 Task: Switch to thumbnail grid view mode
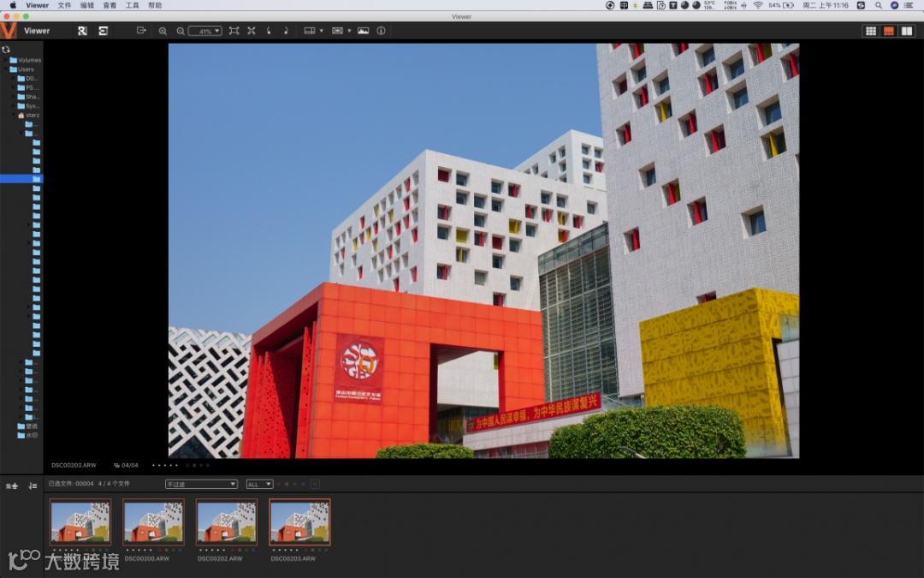tap(870, 31)
